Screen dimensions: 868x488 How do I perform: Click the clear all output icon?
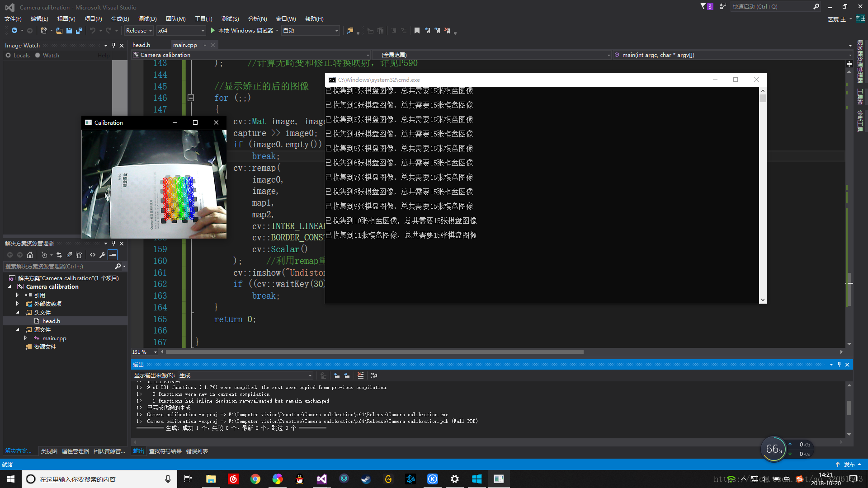point(360,375)
